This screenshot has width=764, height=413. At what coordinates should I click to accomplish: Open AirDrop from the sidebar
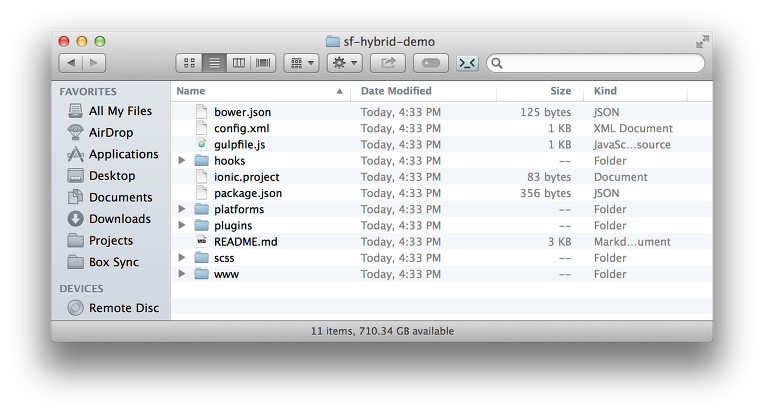pyautogui.click(x=110, y=132)
